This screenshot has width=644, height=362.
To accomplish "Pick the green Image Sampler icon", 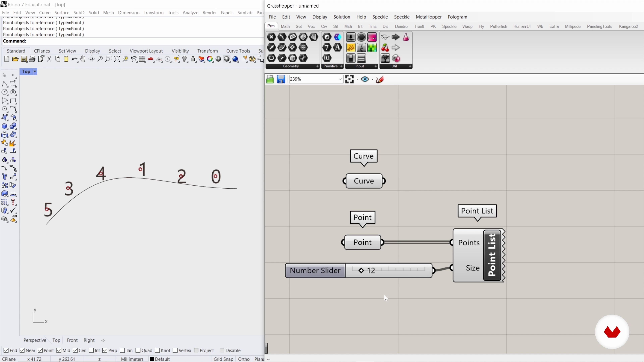I will tap(372, 47).
